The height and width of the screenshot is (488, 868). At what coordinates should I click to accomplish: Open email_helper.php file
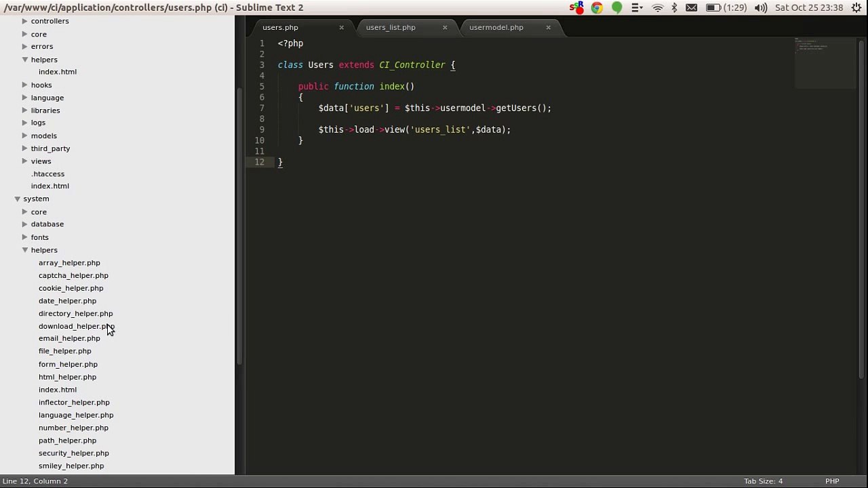click(69, 339)
